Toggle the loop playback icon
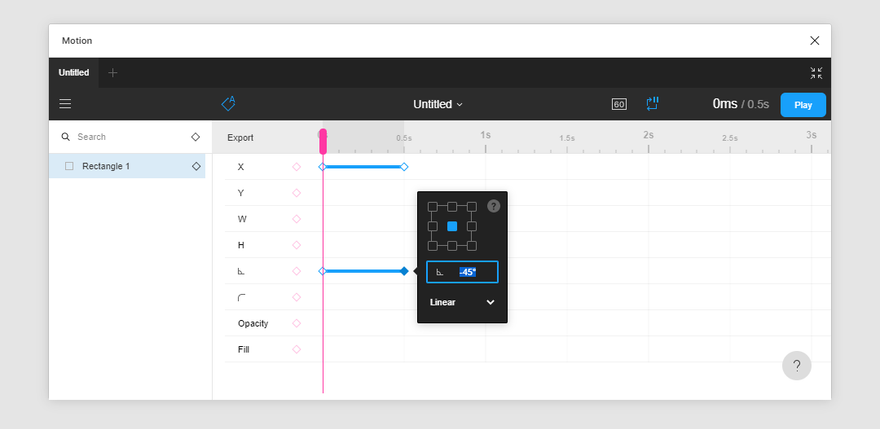 pyautogui.click(x=652, y=103)
